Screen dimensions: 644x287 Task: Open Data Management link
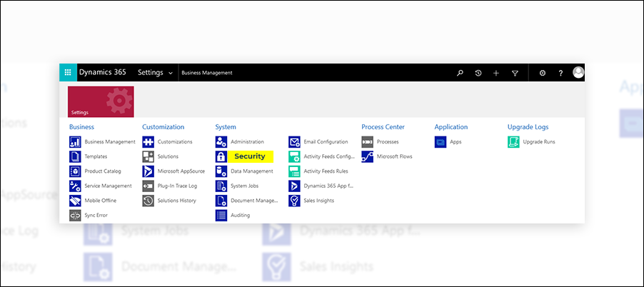click(252, 171)
